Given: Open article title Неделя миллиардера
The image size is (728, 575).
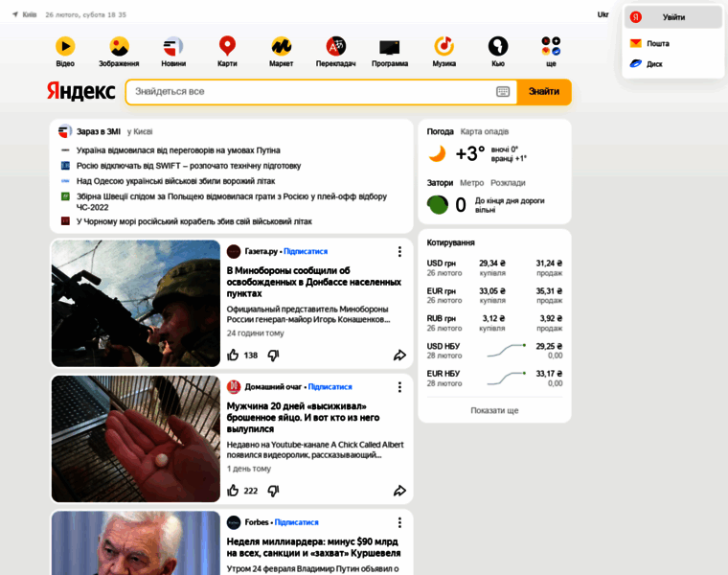Looking at the screenshot, I should (x=313, y=547).
